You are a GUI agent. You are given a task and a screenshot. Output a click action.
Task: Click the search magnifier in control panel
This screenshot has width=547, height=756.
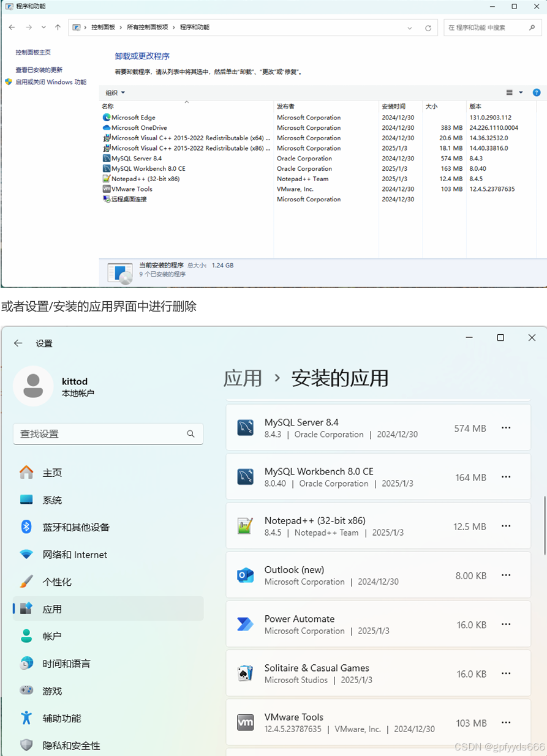[532, 28]
